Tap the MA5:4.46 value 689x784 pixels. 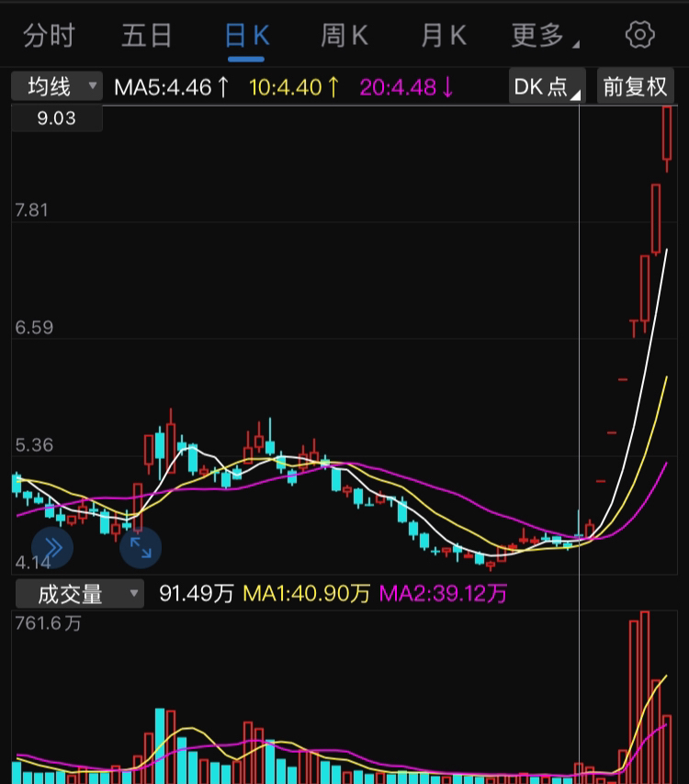[x=171, y=87]
